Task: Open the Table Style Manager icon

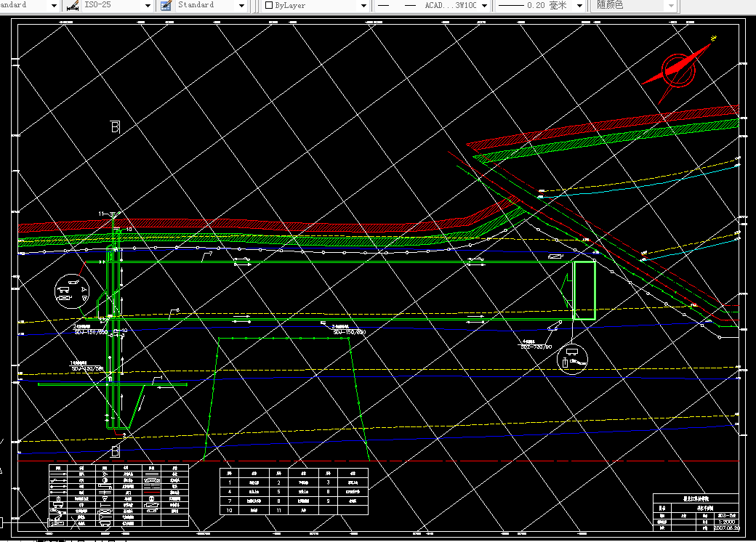Action: [x=166, y=6]
